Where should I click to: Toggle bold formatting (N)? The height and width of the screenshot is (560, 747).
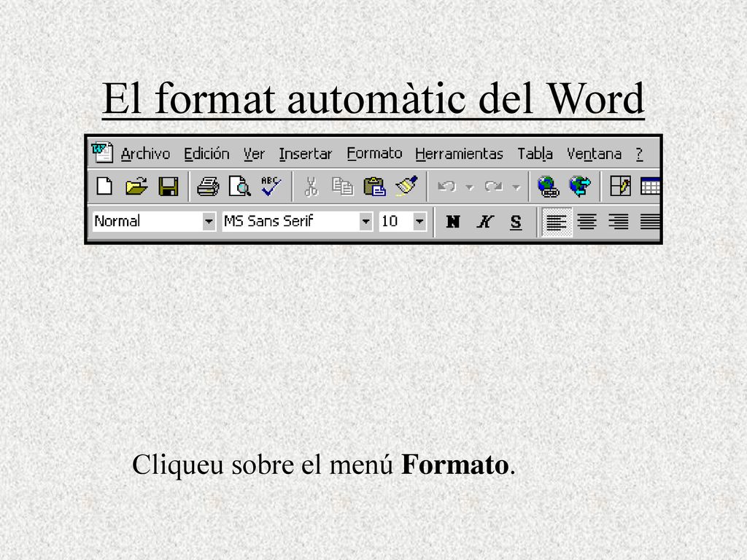[x=452, y=222]
